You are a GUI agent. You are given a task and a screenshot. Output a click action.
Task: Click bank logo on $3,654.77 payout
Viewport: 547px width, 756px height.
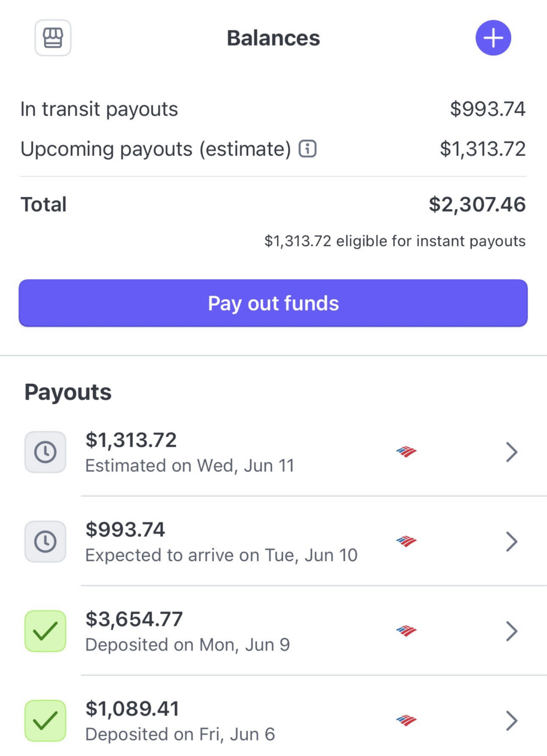point(406,631)
